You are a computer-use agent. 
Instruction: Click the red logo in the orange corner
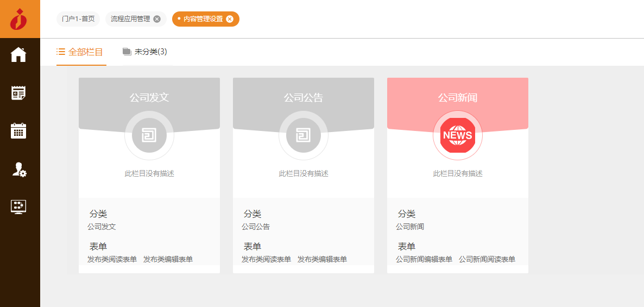click(x=19, y=19)
